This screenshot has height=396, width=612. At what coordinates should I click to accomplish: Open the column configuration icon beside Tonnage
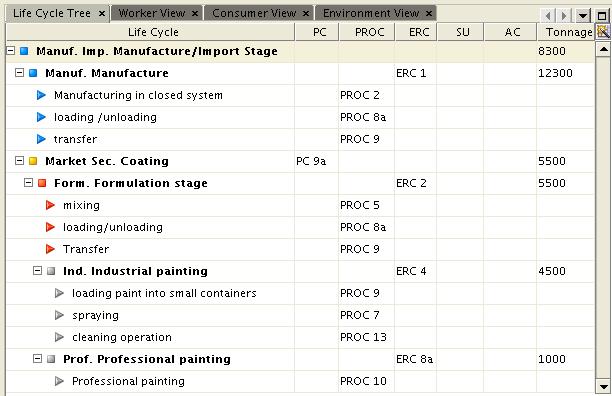603,32
